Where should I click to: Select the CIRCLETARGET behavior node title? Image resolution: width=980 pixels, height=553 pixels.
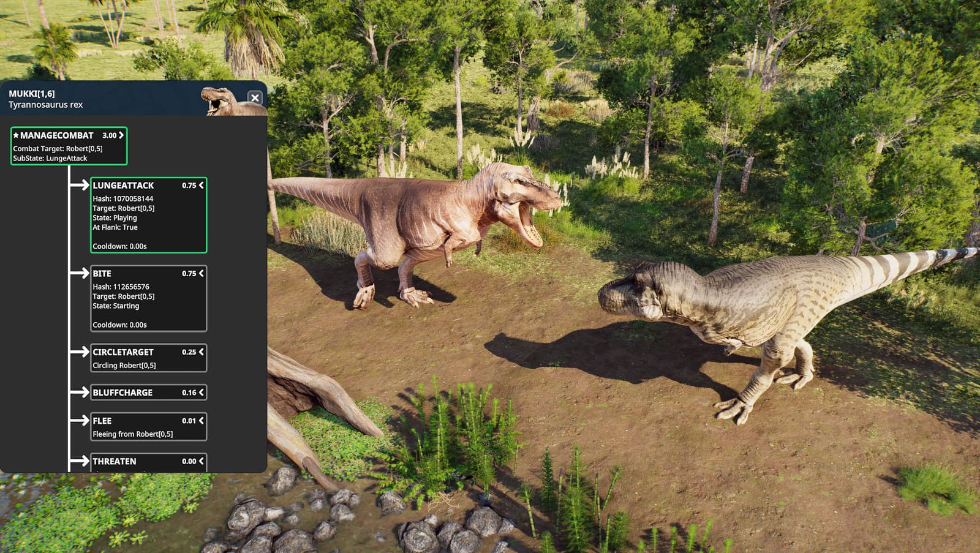point(123,352)
